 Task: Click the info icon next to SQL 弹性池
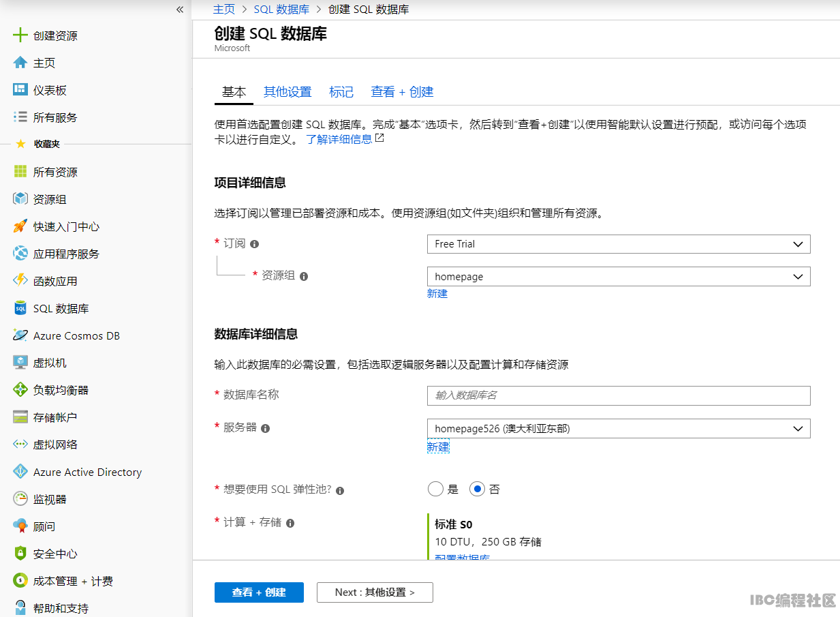(340, 490)
